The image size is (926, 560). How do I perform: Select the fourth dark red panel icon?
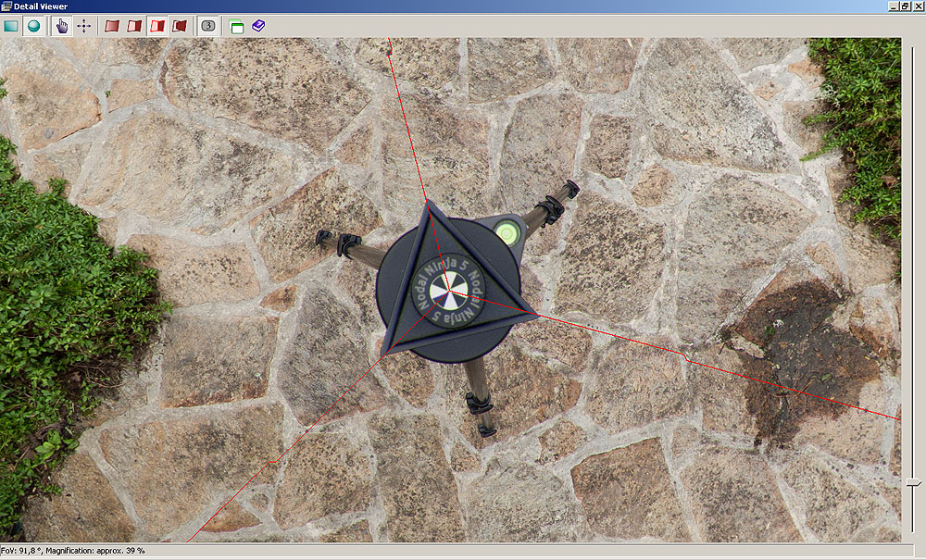tap(180, 26)
